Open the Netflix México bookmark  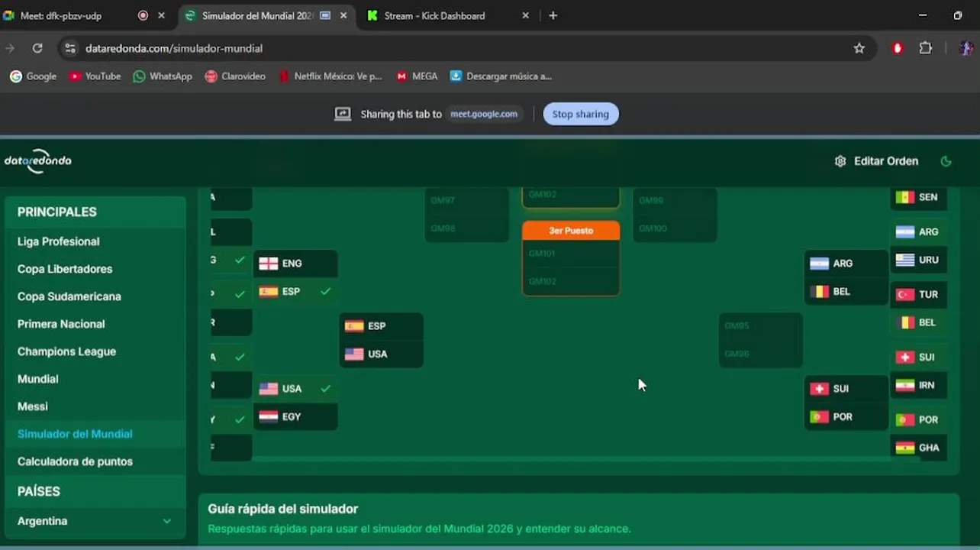[x=330, y=76]
